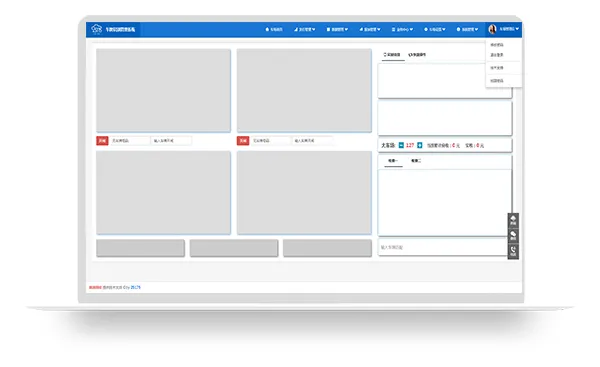600x367 pixels.
Task: Click the blue minus icon beside 127
Action: (401, 145)
